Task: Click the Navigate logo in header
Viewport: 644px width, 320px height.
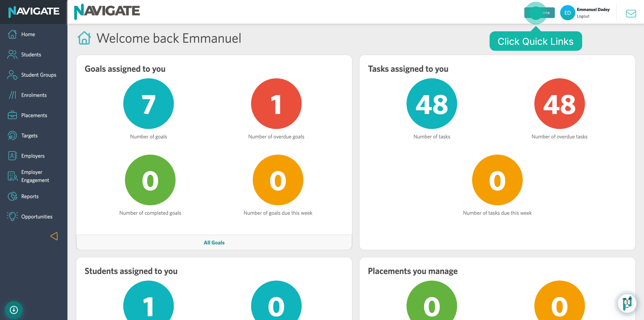Action: (107, 11)
